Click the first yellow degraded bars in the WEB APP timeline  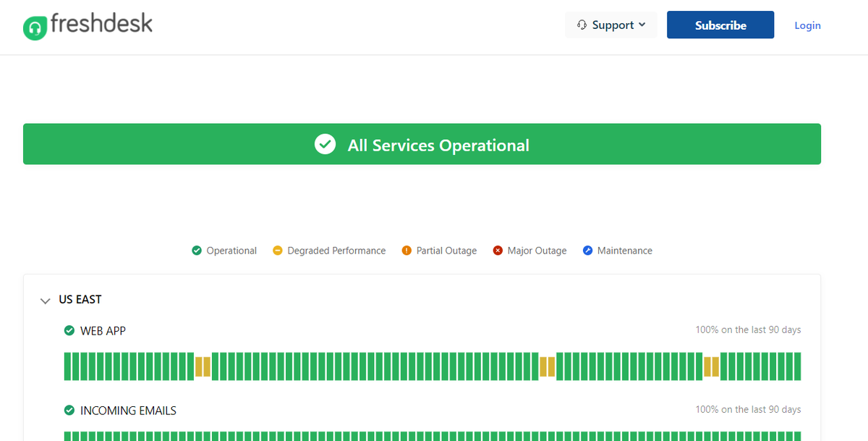point(203,366)
